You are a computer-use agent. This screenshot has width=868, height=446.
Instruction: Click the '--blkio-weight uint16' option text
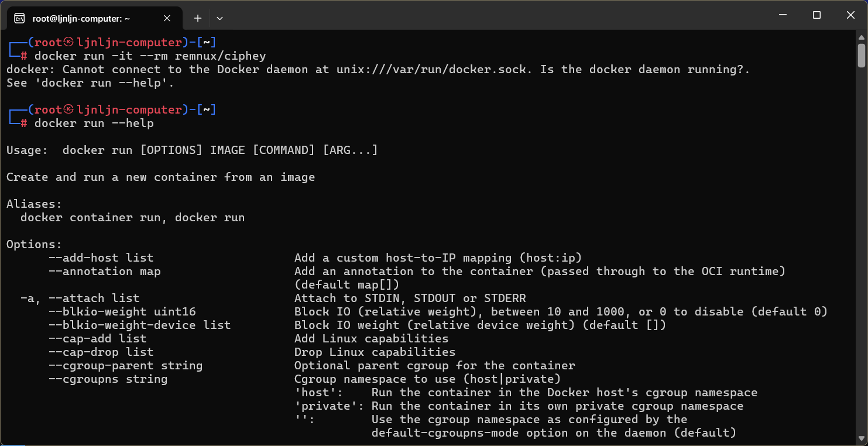pos(122,311)
